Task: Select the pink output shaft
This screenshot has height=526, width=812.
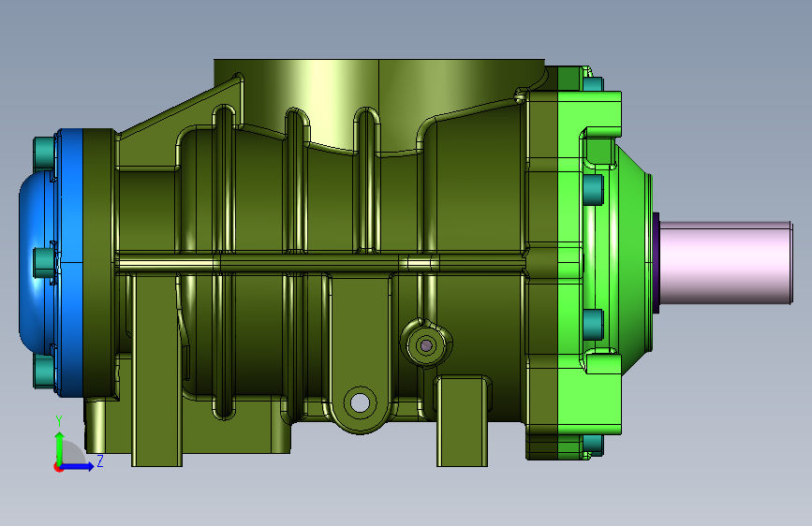Action: [726, 263]
